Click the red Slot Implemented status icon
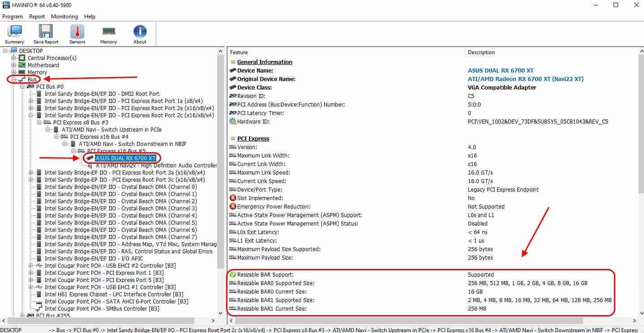 pos(233,198)
